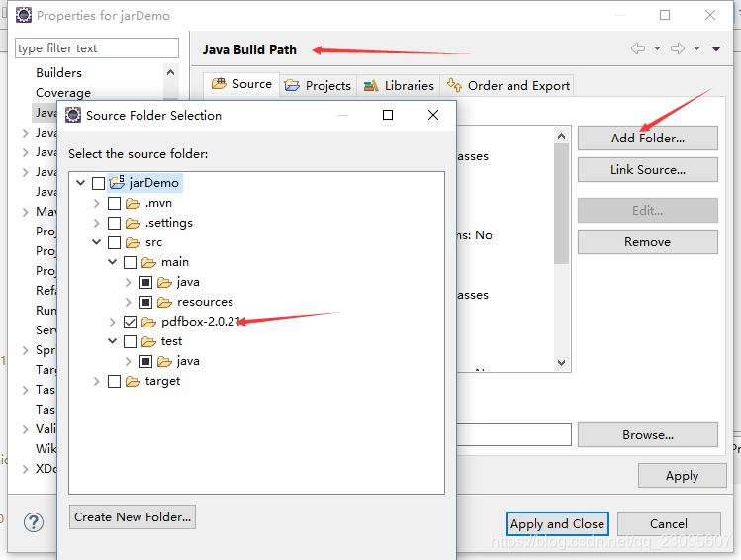
Task: Click the Apply button
Action: tap(682, 476)
